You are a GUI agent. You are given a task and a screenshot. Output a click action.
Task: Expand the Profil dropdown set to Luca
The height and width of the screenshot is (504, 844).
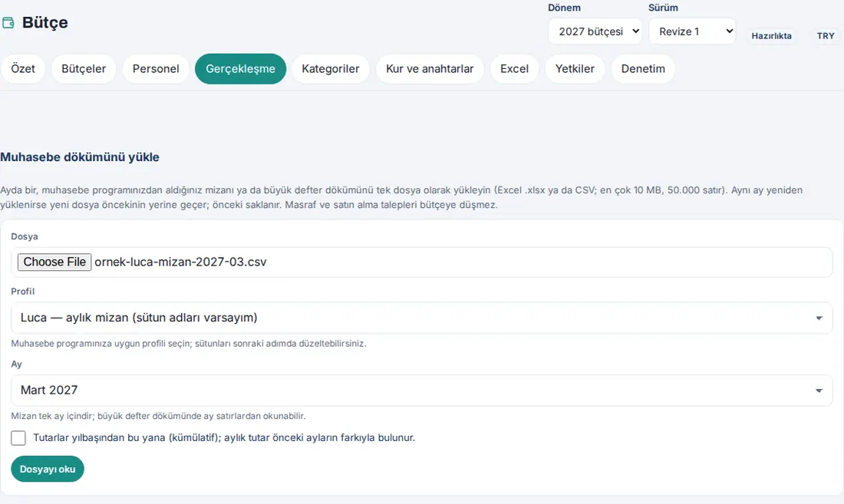421,318
